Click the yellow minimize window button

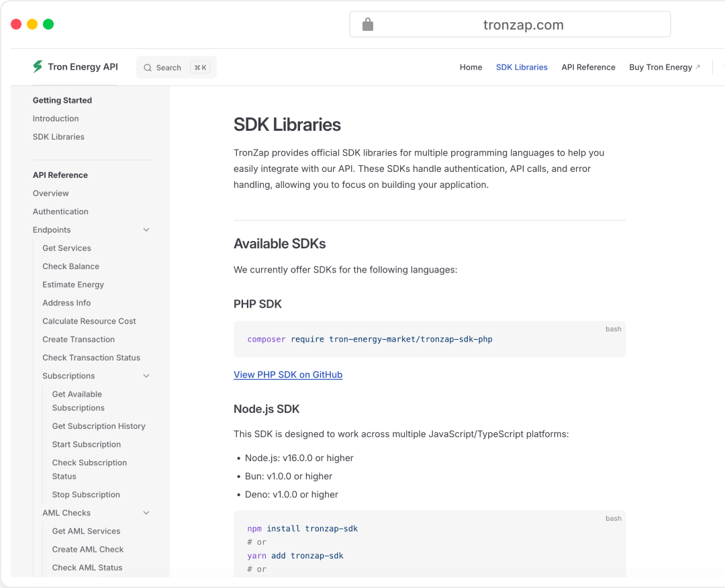pos(32,24)
